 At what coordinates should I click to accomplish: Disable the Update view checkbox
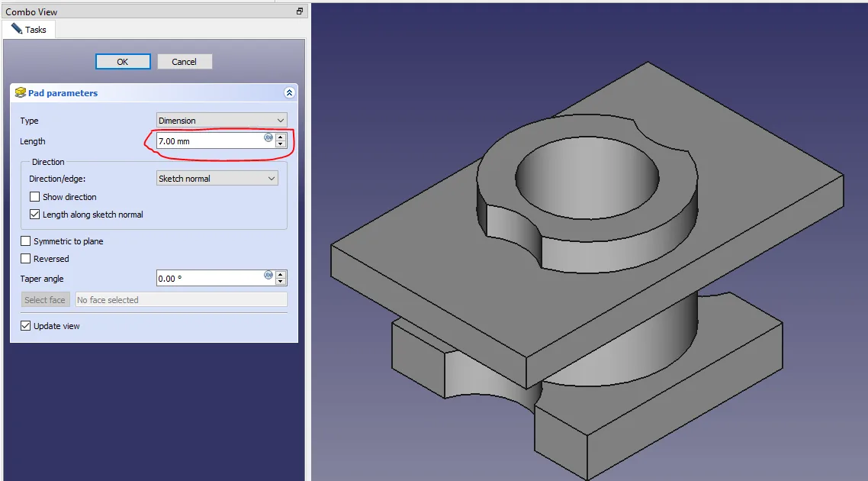pyautogui.click(x=25, y=326)
